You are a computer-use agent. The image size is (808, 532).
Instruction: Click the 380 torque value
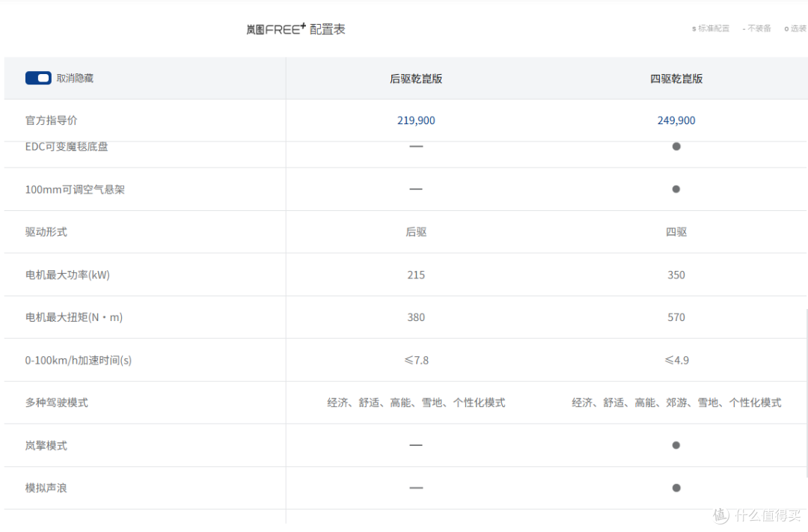(416, 317)
